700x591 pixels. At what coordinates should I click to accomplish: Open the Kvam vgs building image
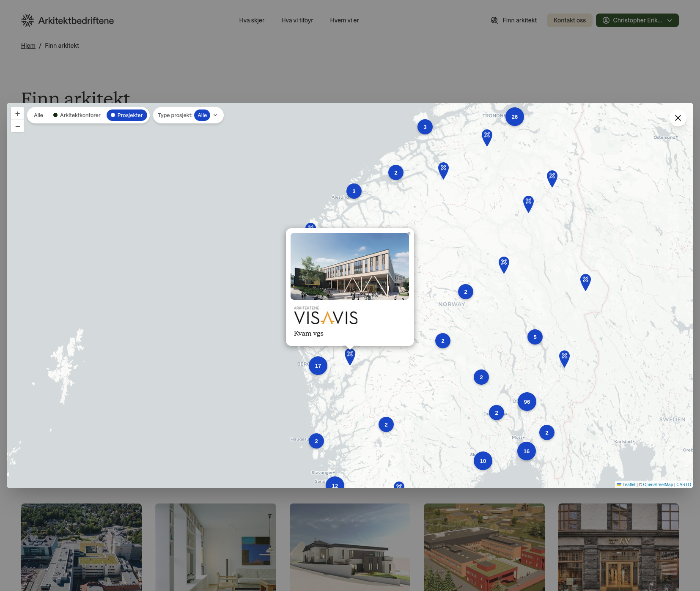(350, 266)
